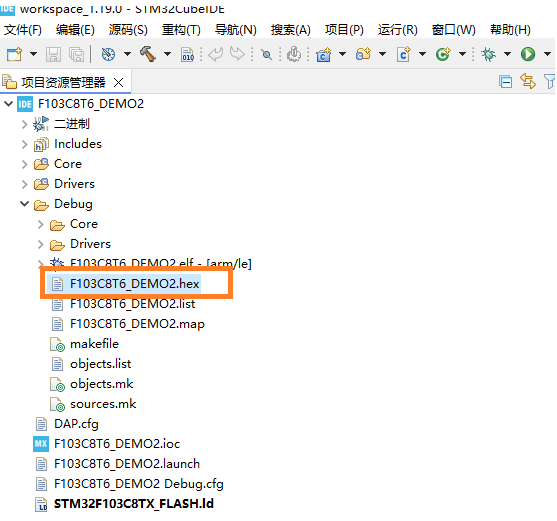Click the new C source file icon

[404, 54]
